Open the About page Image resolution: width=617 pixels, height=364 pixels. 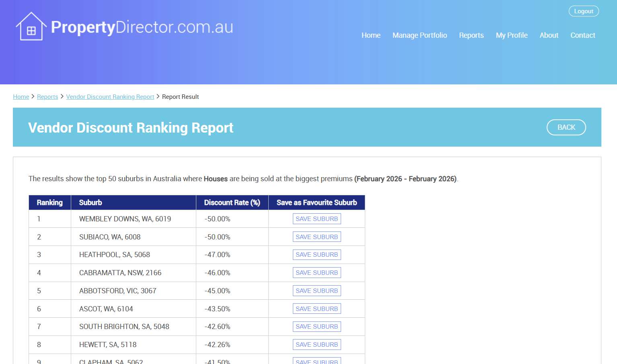[x=549, y=35]
